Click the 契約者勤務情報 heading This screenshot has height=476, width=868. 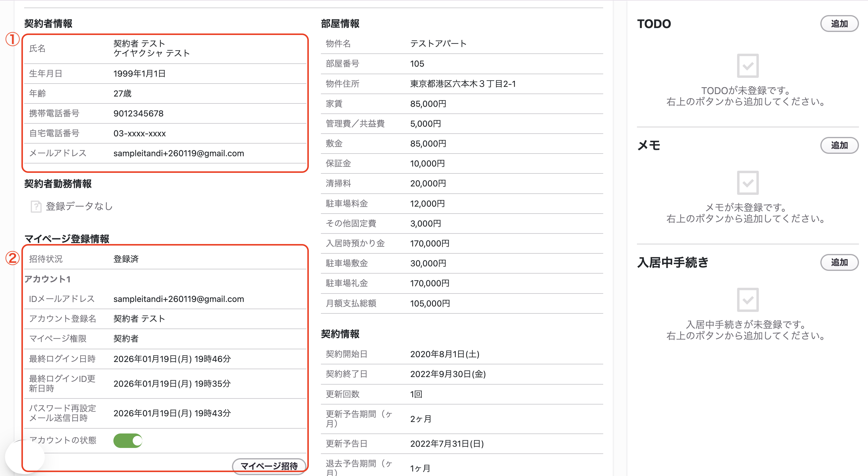[58, 184]
